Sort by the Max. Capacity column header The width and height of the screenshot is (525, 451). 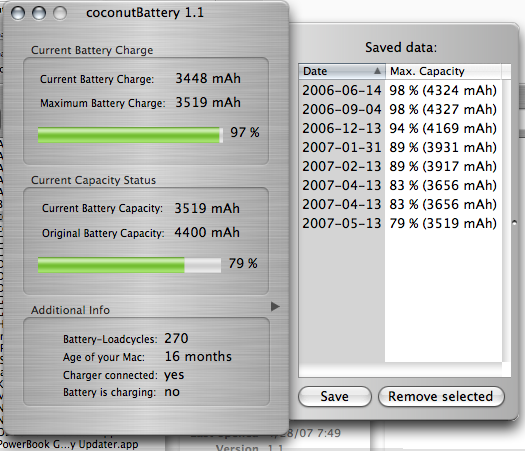(x=443, y=71)
